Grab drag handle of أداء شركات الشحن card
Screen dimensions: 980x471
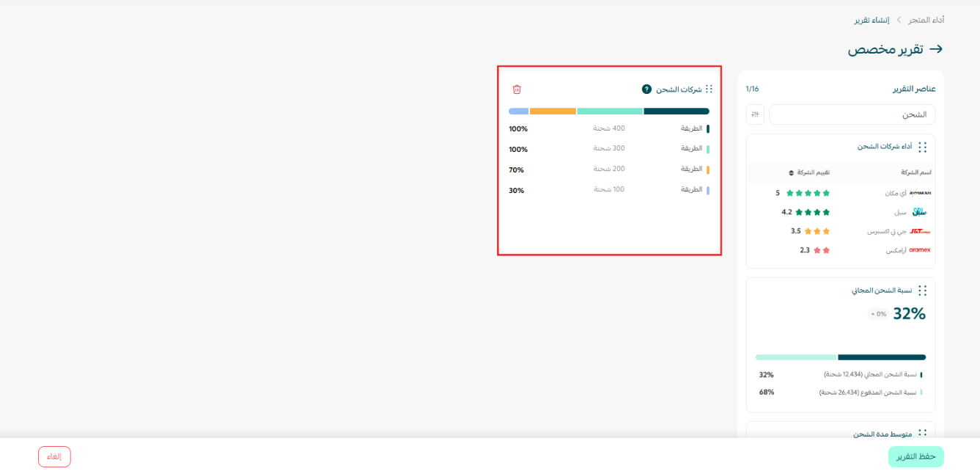click(x=922, y=147)
